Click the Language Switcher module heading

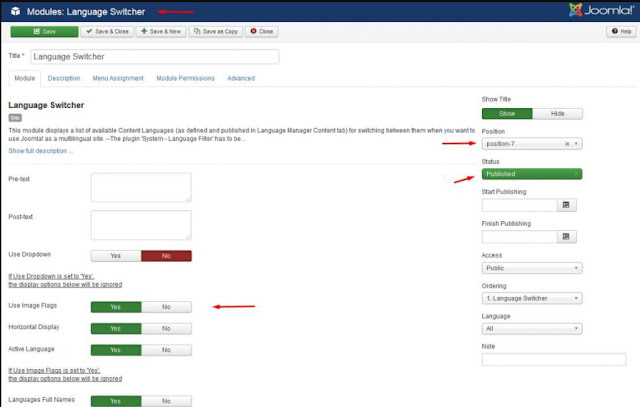tap(46, 105)
